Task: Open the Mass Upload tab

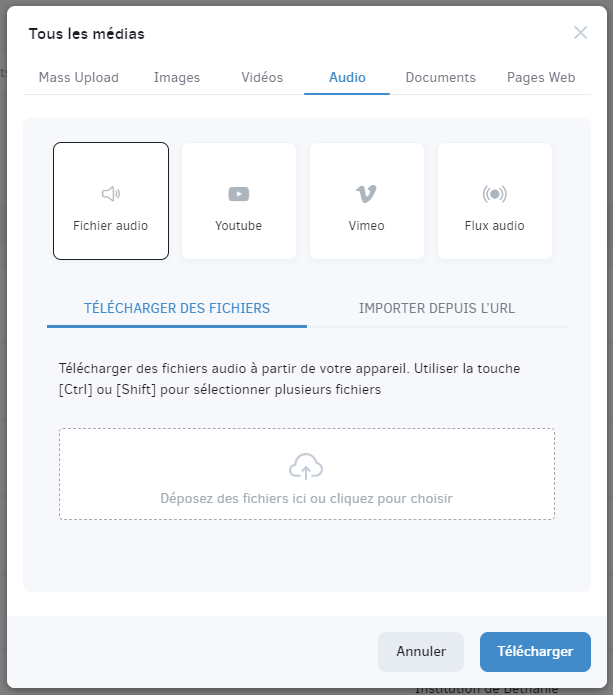Action: (78, 78)
